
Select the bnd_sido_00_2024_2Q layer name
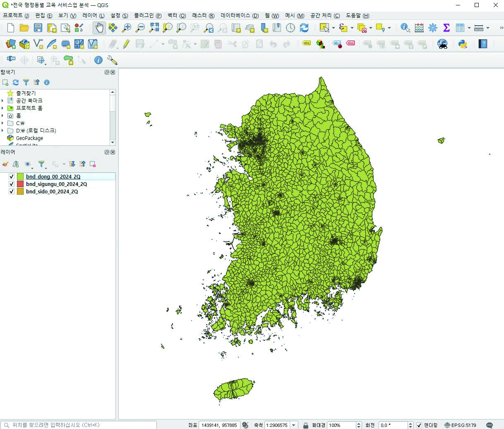coord(52,191)
